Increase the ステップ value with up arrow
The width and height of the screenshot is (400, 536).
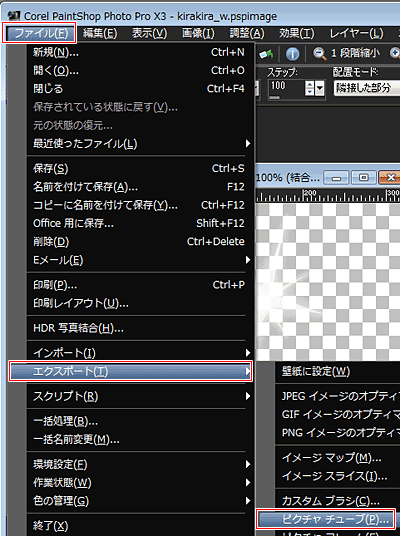click(309, 84)
